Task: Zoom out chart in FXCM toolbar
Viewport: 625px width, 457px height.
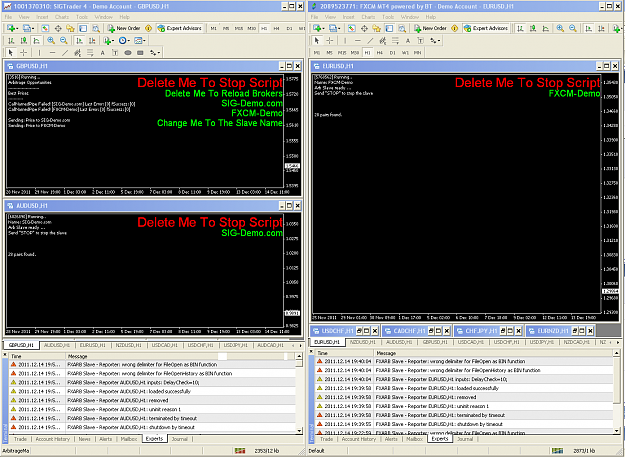Action: coord(573,28)
